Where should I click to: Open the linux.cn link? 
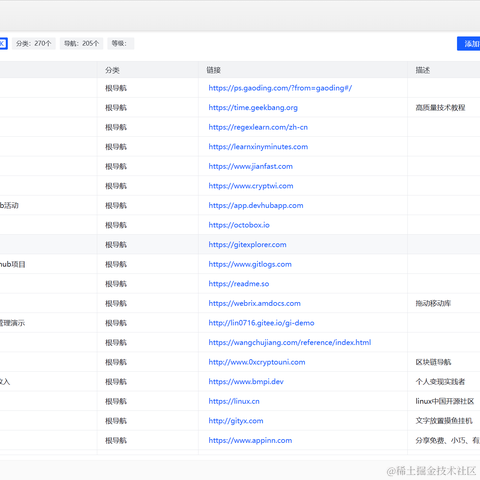click(x=234, y=401)
